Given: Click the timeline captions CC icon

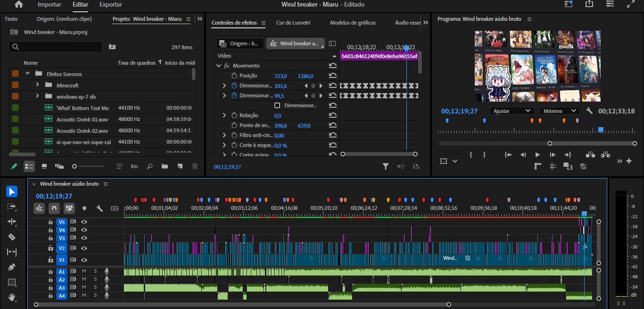Looking at the screenshot, I should [x=114, y=208].
